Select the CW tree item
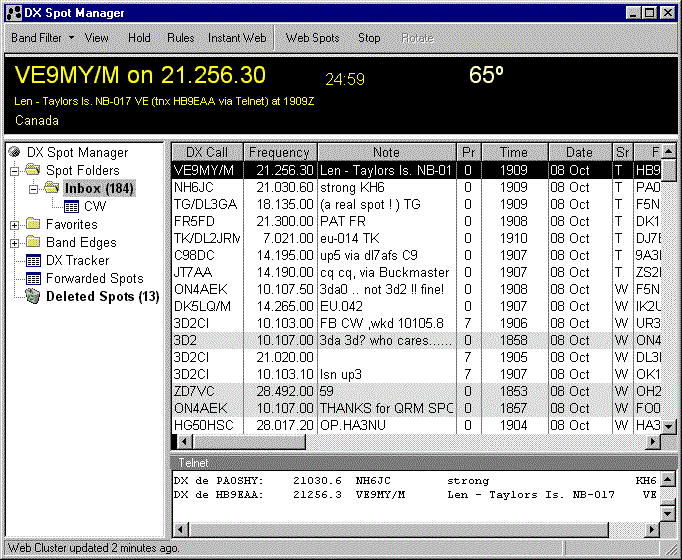682x560 pixels. pyautogui.click(x=95, y=206)
